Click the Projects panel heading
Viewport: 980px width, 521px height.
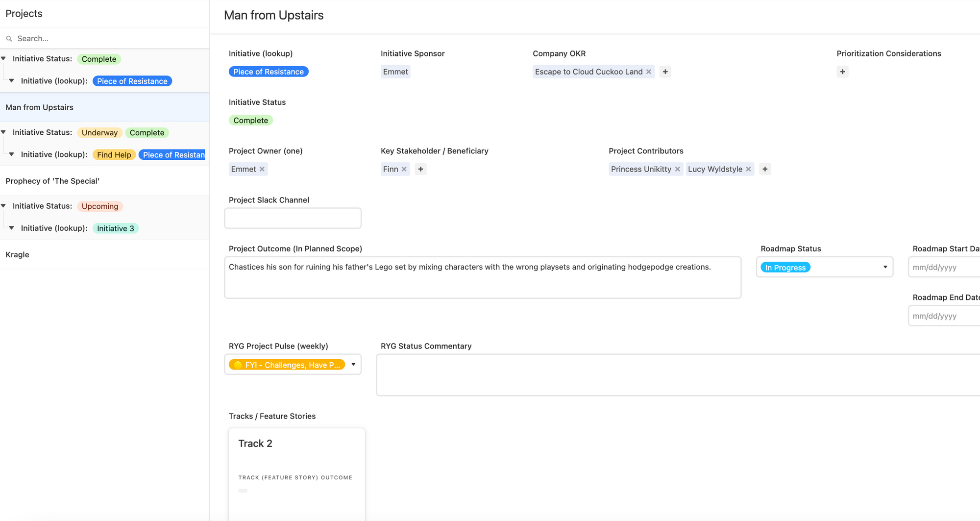point(24,14)
